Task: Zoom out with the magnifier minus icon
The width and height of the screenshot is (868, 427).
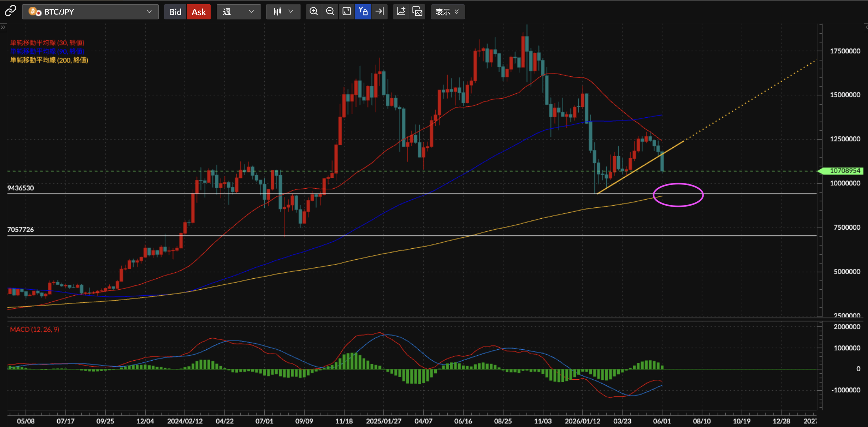Action: point(330,12)
